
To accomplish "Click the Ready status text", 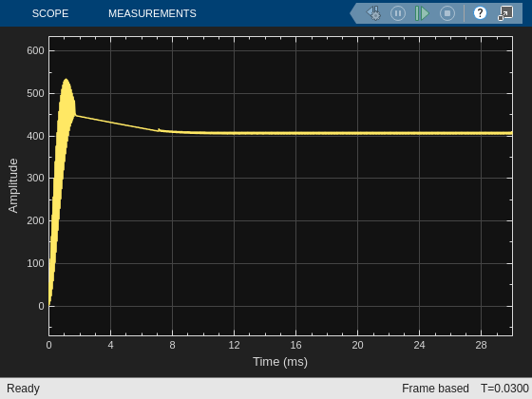I will pos(23,389).
